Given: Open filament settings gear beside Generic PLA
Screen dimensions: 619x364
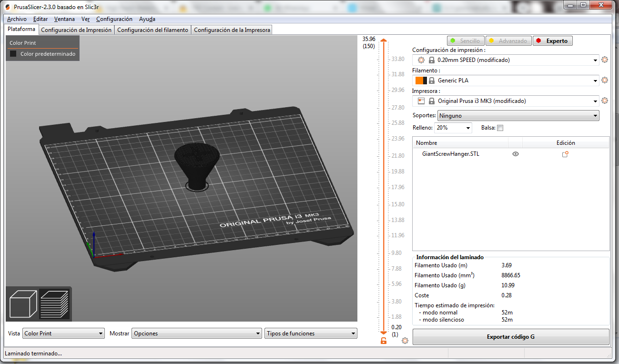Looking at the screenshot, I should [x=605, y=81].
